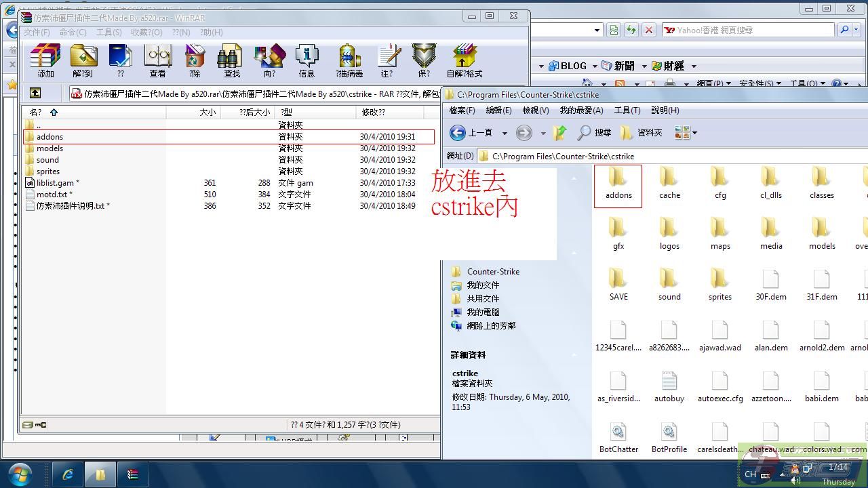Click the virus scan icon in WinRAR

(x=349, y=61)
